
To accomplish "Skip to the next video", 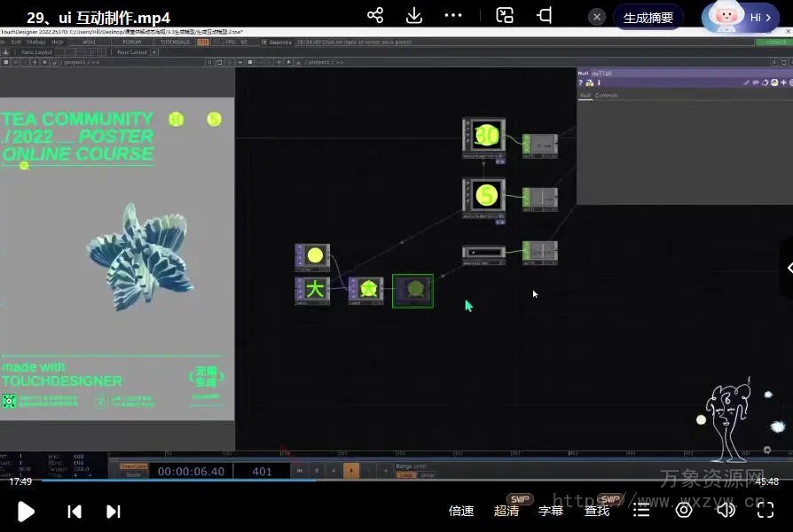I will (114, 512).
